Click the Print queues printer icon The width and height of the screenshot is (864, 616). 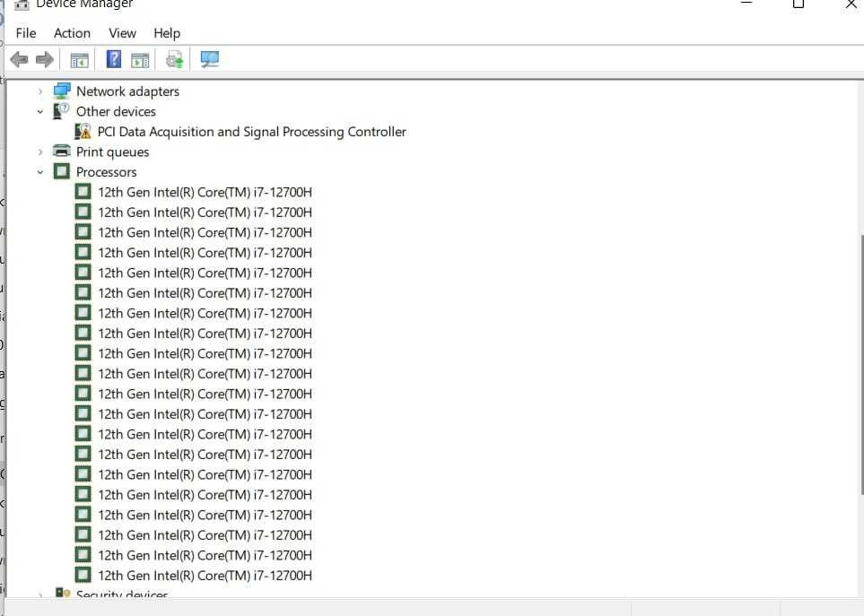[62, 152]
